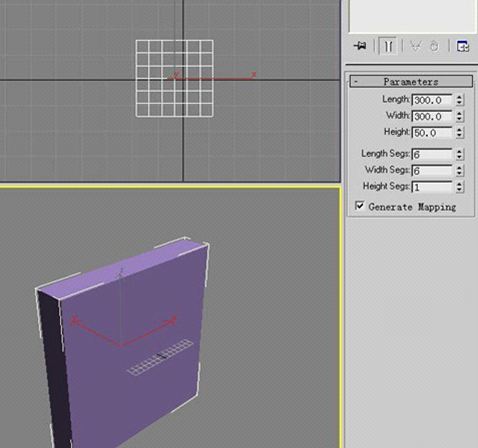Click the Make Unique icon

[415, 46]
